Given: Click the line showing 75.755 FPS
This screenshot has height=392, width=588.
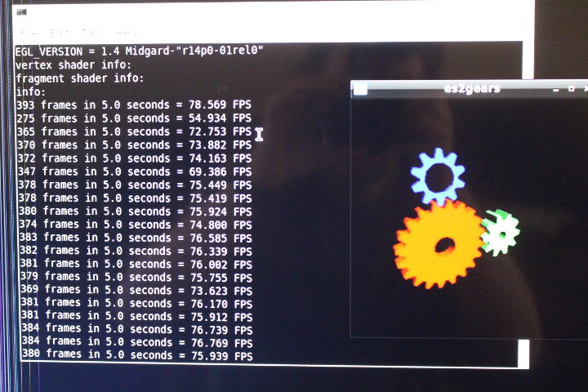Looking at the screenshot, I should coord(136,277).
